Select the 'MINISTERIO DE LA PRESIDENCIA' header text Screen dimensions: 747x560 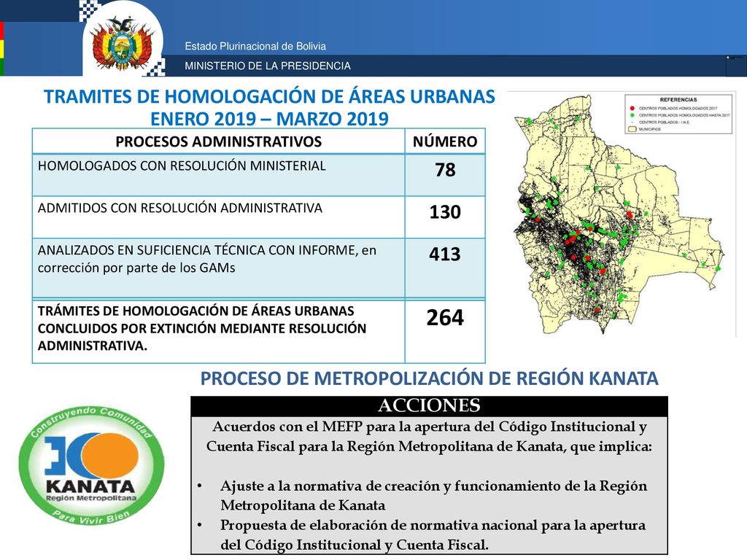(268, 66)
